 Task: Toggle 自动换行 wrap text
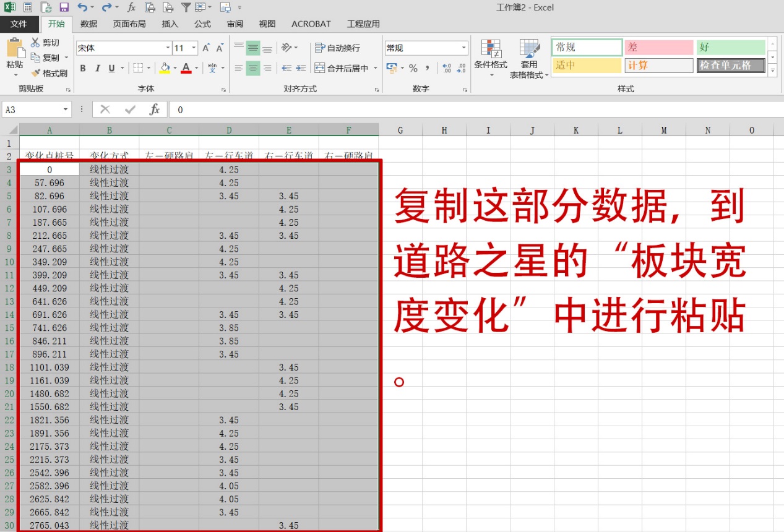338,48
